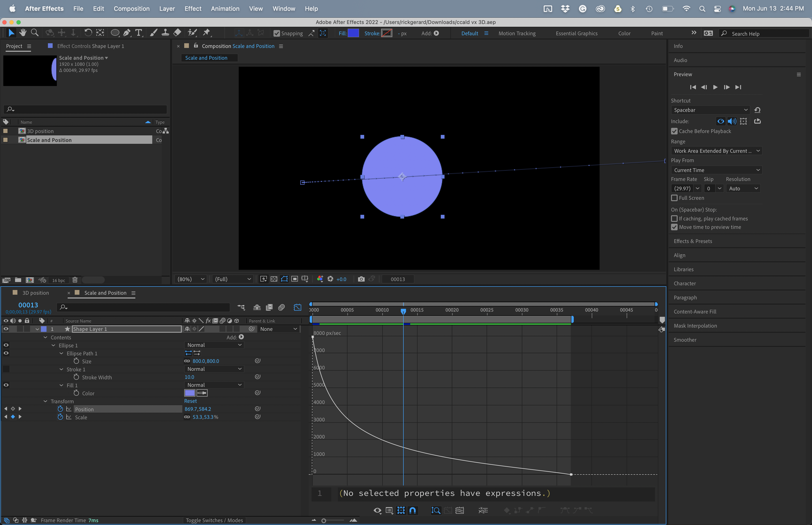The height and width of the screenshot is (525, 812).
Task: Uncheck Cache Before Playback
Action: pos(675,131)
